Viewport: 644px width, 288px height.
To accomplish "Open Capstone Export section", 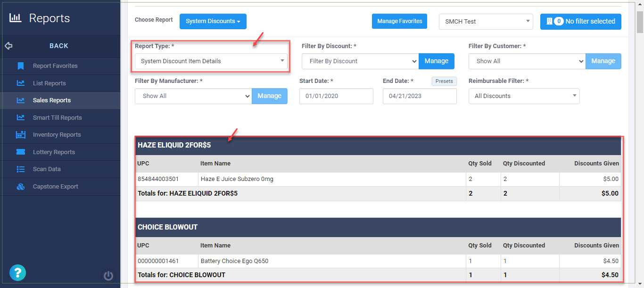I will [60, 187].
